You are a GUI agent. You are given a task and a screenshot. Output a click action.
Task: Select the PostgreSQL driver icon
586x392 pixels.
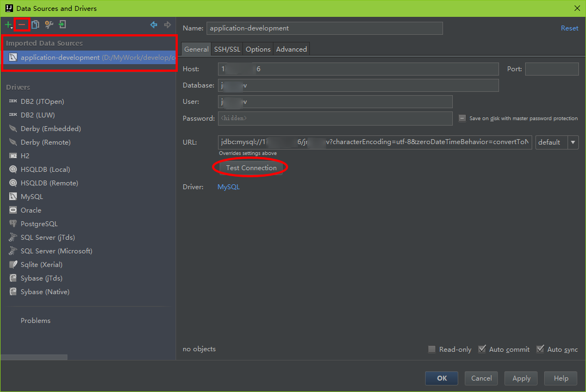coord(13,224)
